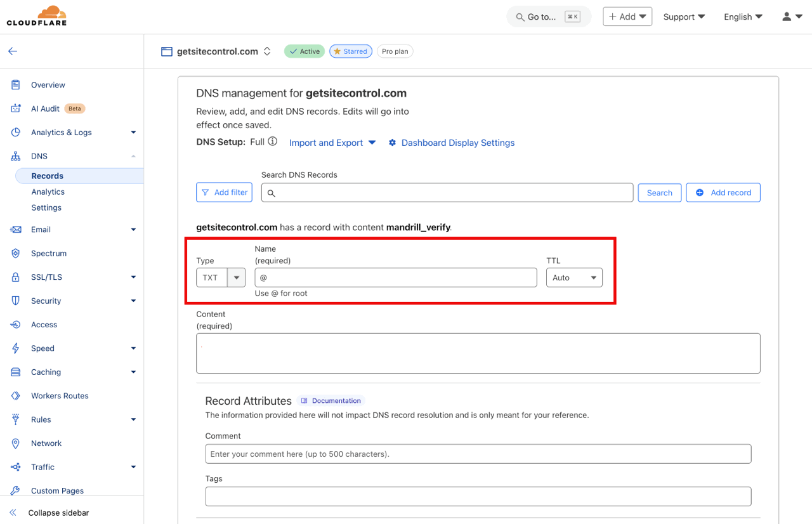Viewport: 812px width, 524px height.
Task: Click the Network sidebar icon
Action: (x=15, y=443)
